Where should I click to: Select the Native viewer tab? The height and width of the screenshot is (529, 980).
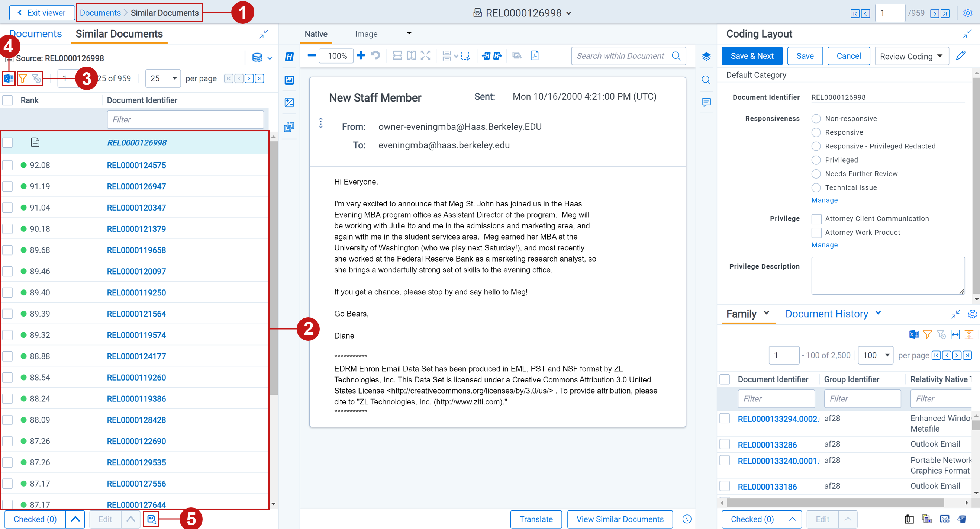click(316, 34)
